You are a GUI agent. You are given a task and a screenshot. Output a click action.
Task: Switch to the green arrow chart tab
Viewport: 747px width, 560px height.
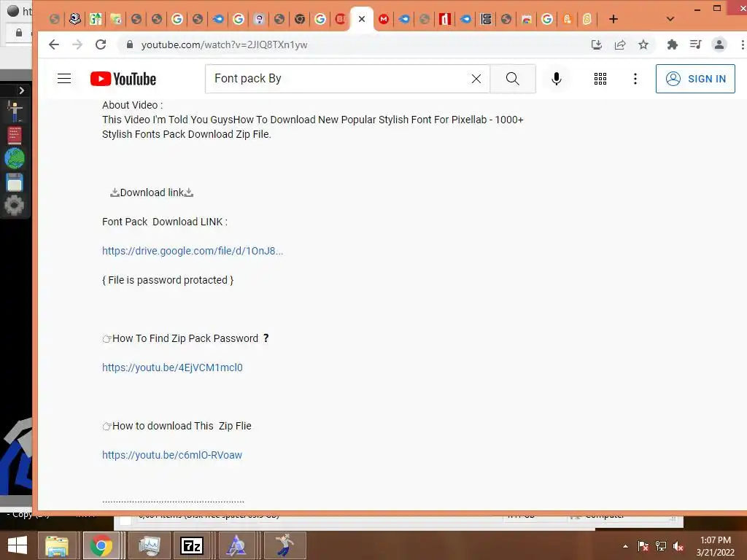click(96, 19)
